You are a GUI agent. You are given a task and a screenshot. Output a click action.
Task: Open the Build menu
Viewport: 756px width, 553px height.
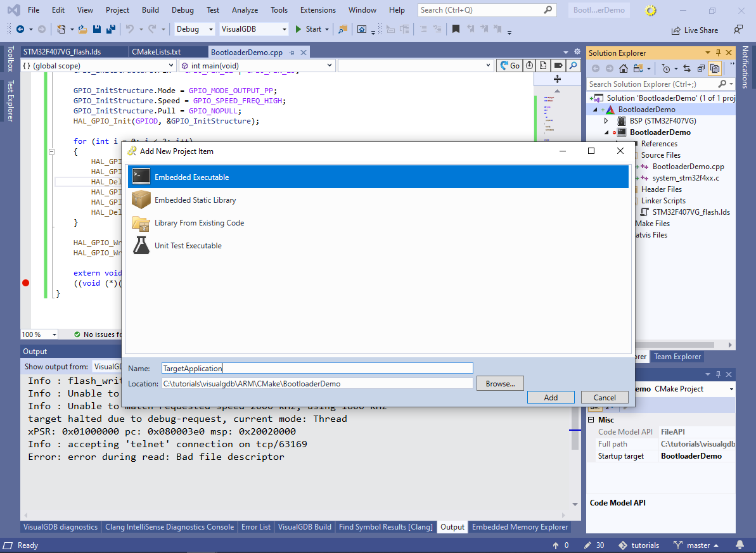pyautogui.click(x=150, y=10)
